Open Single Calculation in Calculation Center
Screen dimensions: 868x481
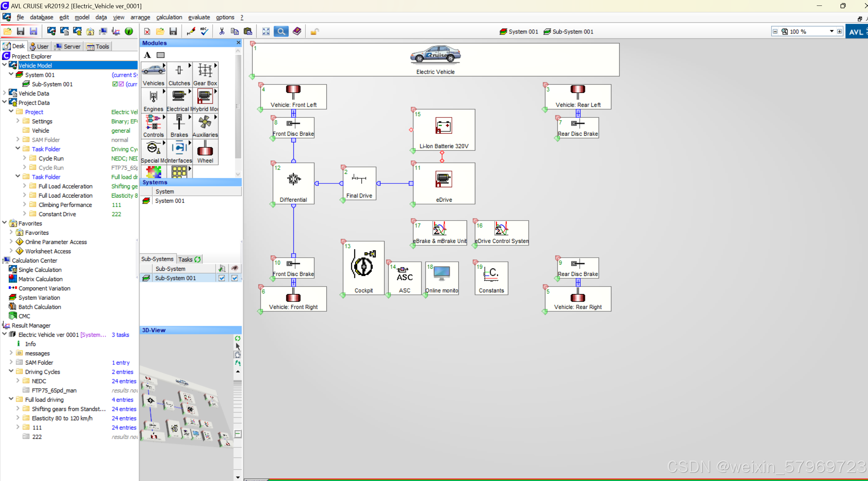[x=40, y=270]
